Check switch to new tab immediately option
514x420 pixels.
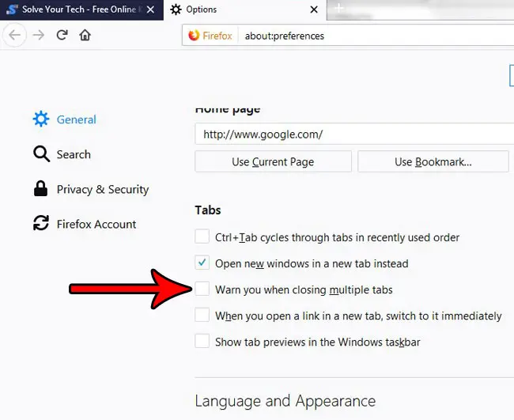tap(202, 316)
